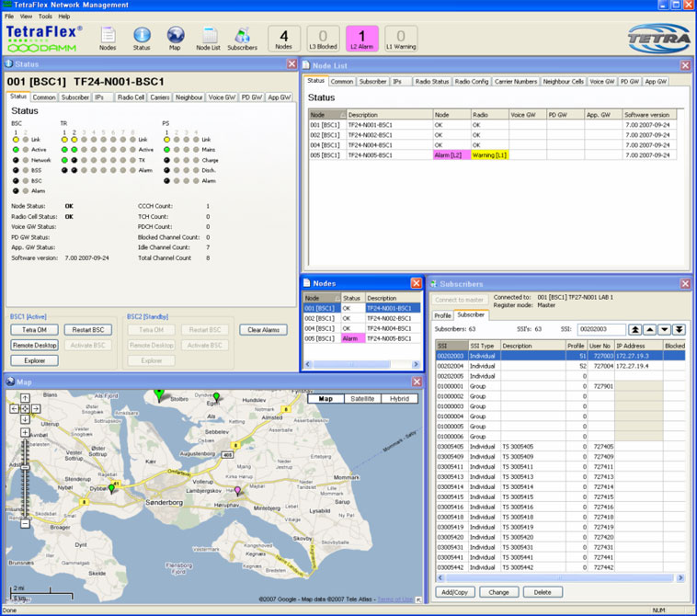This screenshot has width=697, height=616.
Task: Click the Tetra OM button under BSC1
Action: click(34, 330)
